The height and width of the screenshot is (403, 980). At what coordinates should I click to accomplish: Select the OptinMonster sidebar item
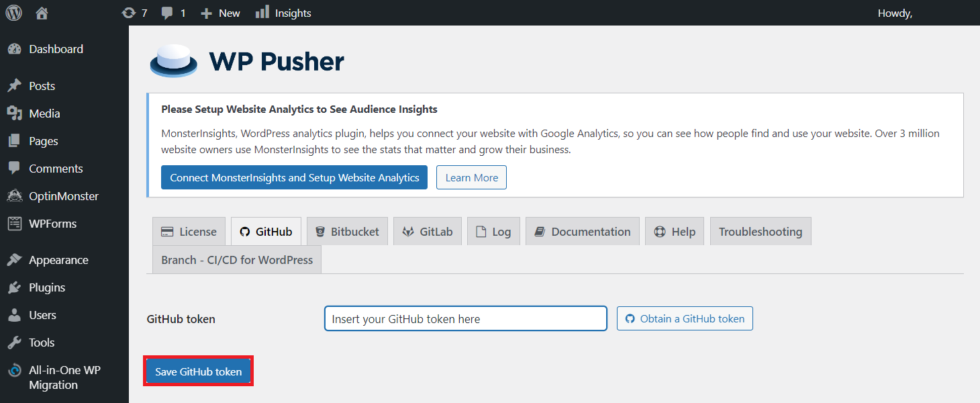(63, 196)
